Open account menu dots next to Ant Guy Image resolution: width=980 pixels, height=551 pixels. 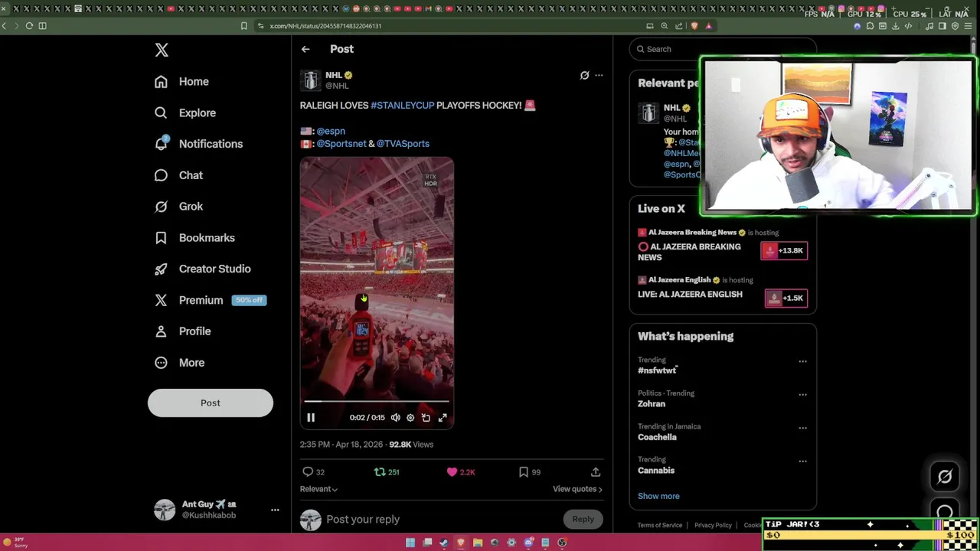(x=275, y=510)
